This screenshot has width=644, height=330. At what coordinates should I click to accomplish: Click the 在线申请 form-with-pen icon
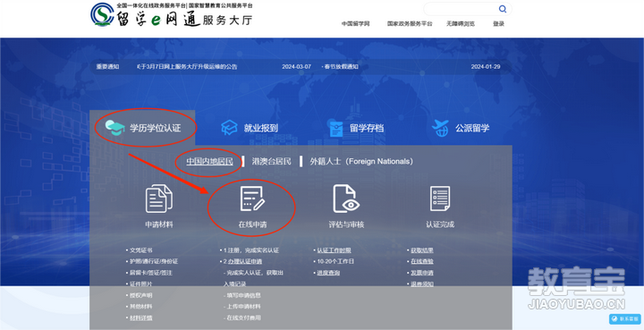[x=252, y=199]
